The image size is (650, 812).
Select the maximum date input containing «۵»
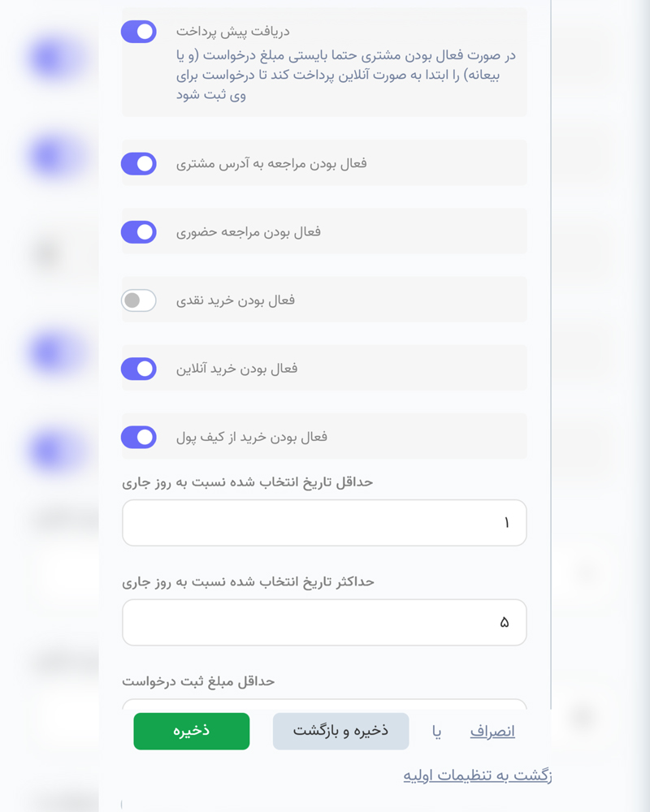(x=324, y=622)
